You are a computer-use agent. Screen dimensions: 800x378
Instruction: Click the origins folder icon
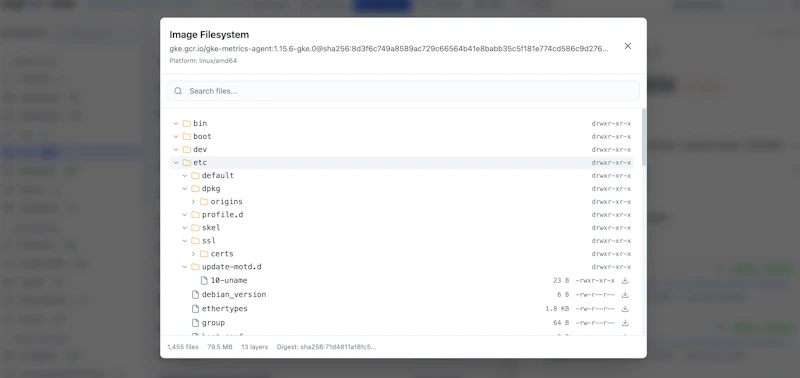pyautogui.click(x=204, y=201)
